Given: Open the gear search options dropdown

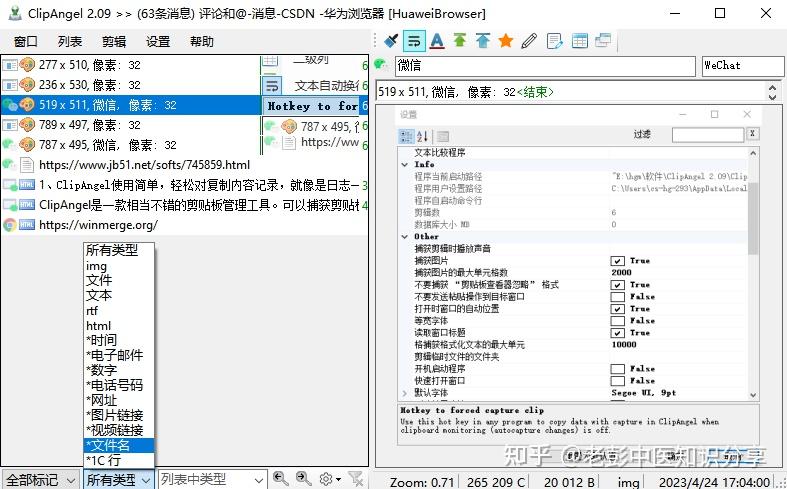Looking at the screenshot, I should coord(329,479).
